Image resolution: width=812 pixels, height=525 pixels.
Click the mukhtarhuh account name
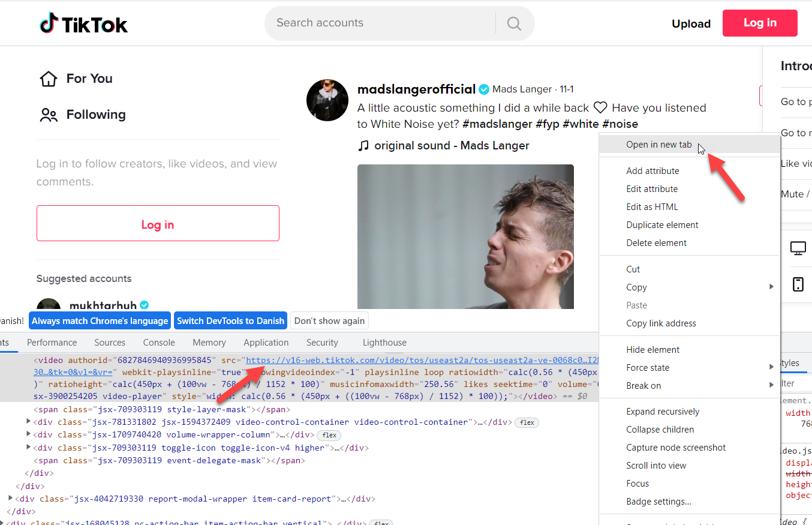point(103,306)
